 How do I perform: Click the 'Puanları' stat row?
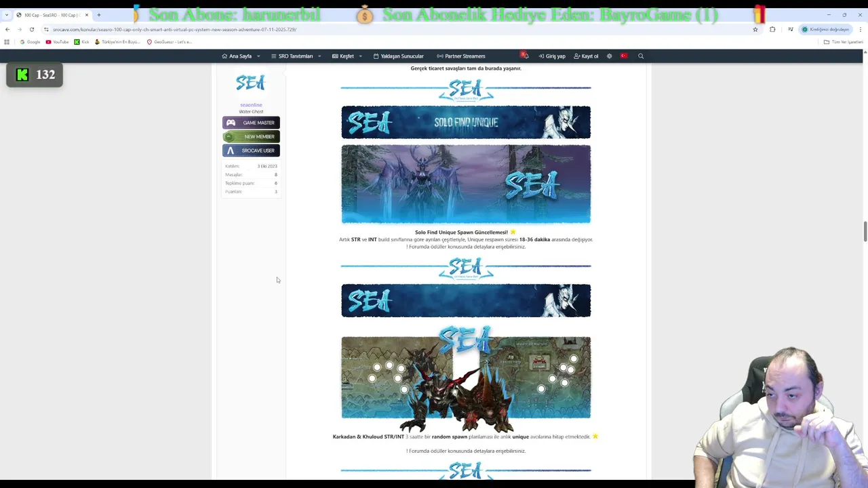pyautogui.click(x=251, y=192)
